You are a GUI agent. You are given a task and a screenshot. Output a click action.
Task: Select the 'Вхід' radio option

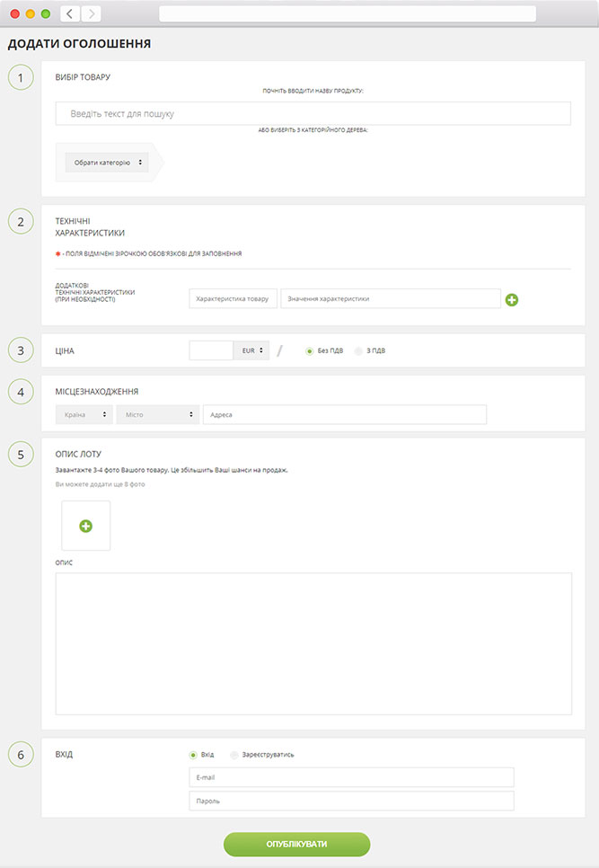[193, 755]
